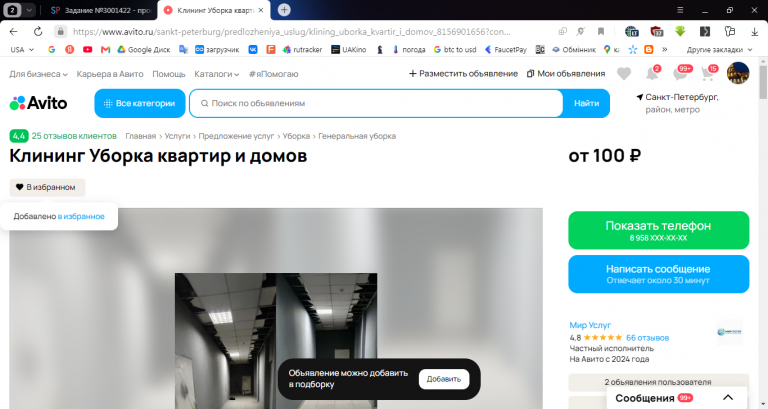Expand the Каталоги dropdown

(x=216, y=74)
